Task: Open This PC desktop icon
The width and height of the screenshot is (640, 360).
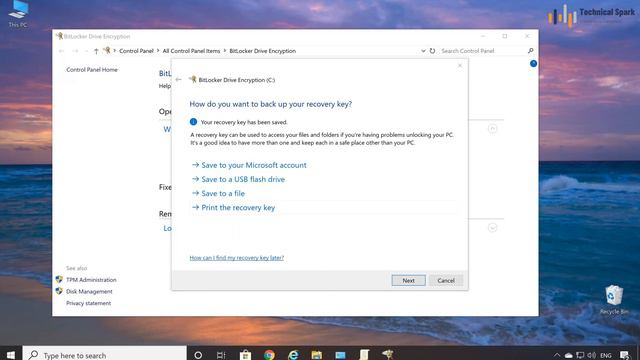Action: pyautogui.click(x=18, y=13)
